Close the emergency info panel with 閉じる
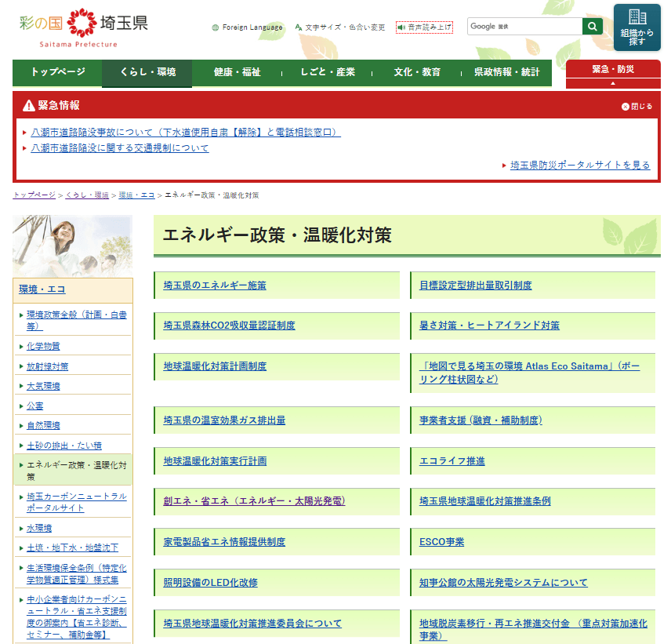This screenshot has width=671, height=644. click(x=637, y=106)
